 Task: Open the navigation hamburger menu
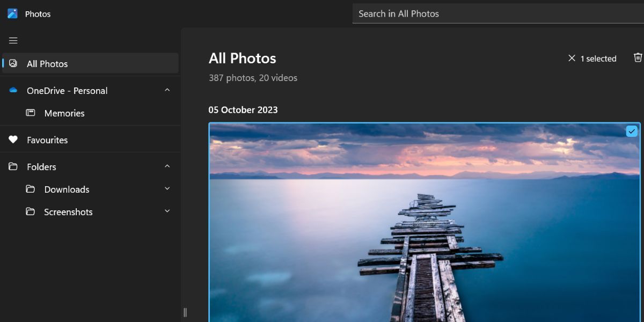click(x=13, y=40)
